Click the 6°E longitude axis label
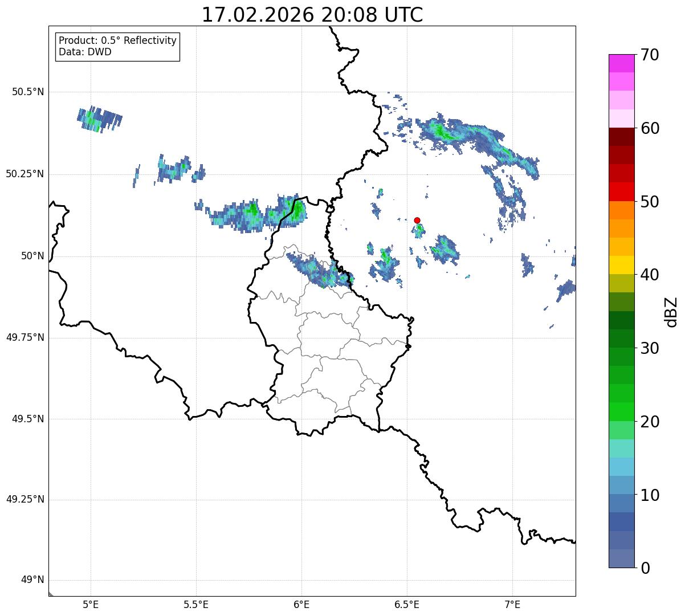Screen dimensions: 685x616 tap(301, 604)
